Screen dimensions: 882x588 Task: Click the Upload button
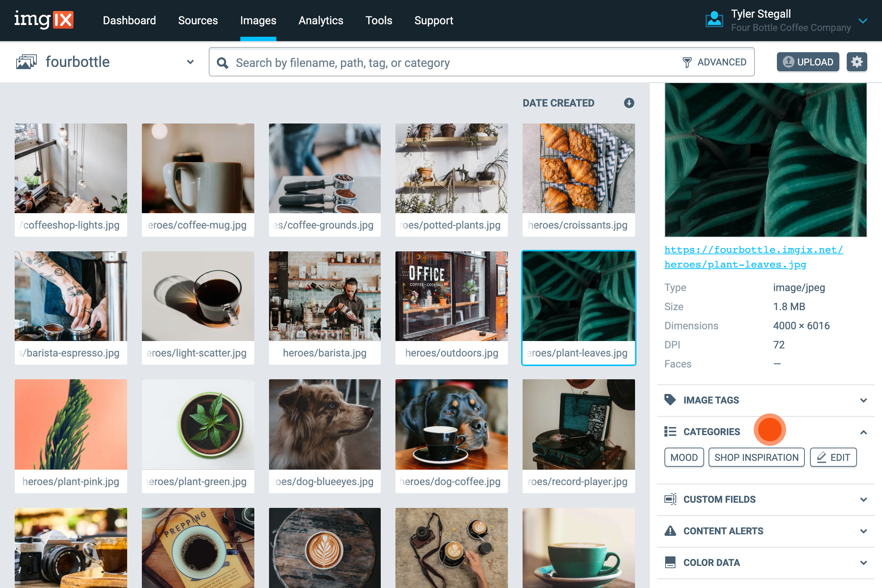coord(808,62)
